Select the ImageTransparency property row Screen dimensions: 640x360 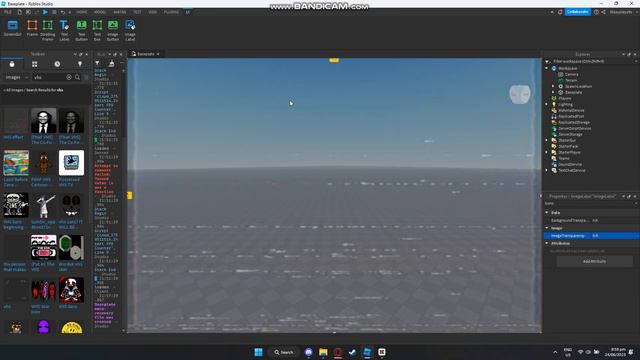[591, 236]
